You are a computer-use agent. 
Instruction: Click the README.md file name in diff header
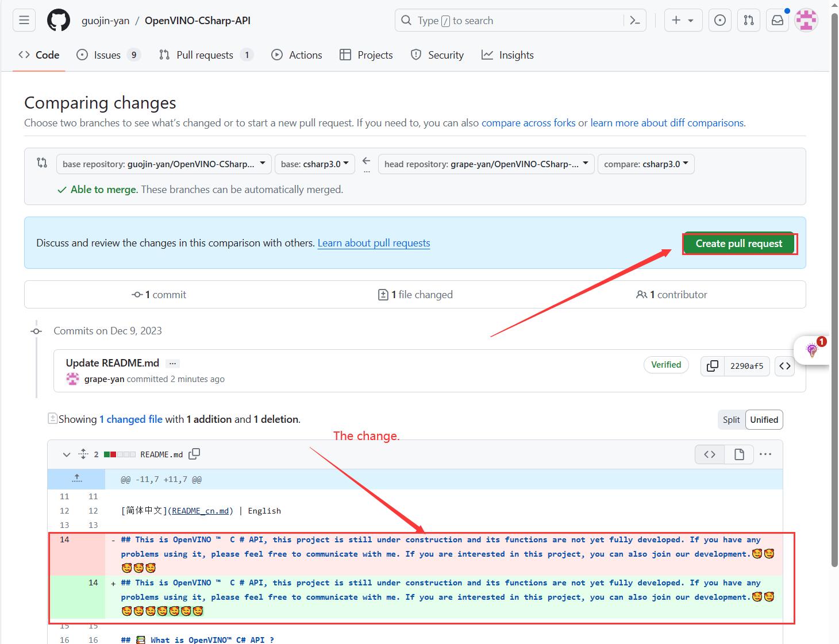[161, 454]
